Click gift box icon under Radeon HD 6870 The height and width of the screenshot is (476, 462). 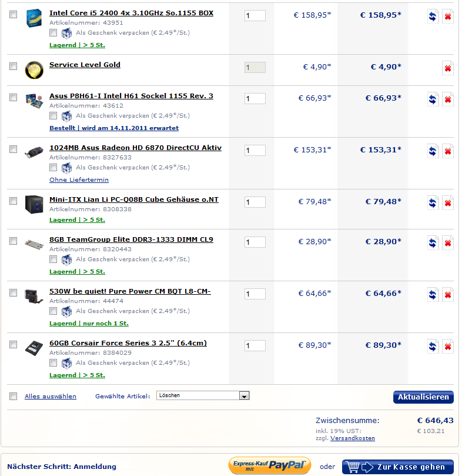[66, 168]
